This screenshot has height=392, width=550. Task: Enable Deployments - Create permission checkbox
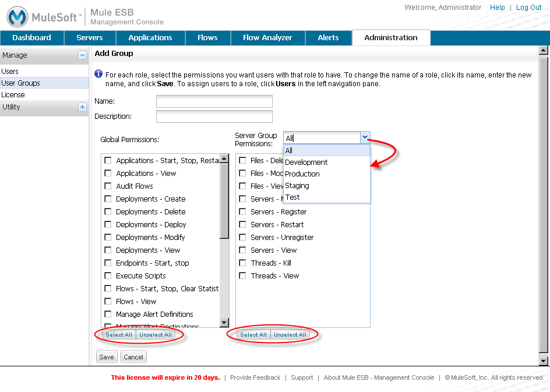coord(108,199)
